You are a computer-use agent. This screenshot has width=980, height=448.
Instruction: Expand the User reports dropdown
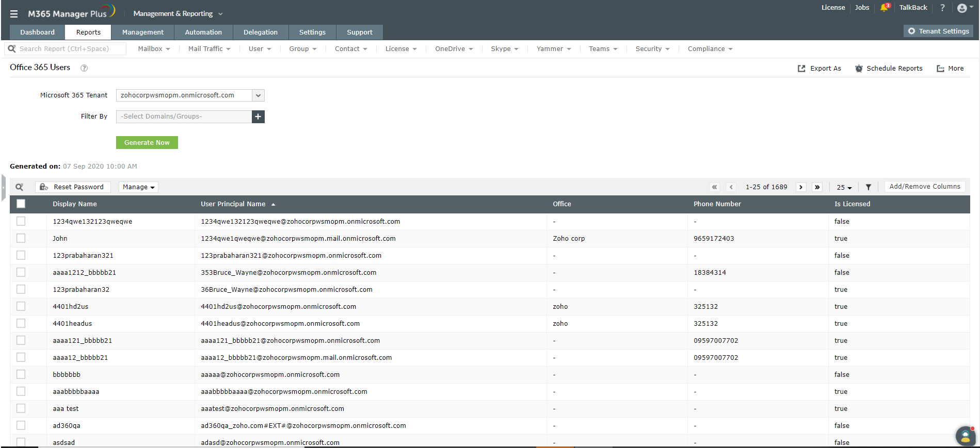click(x=260, y=49)
